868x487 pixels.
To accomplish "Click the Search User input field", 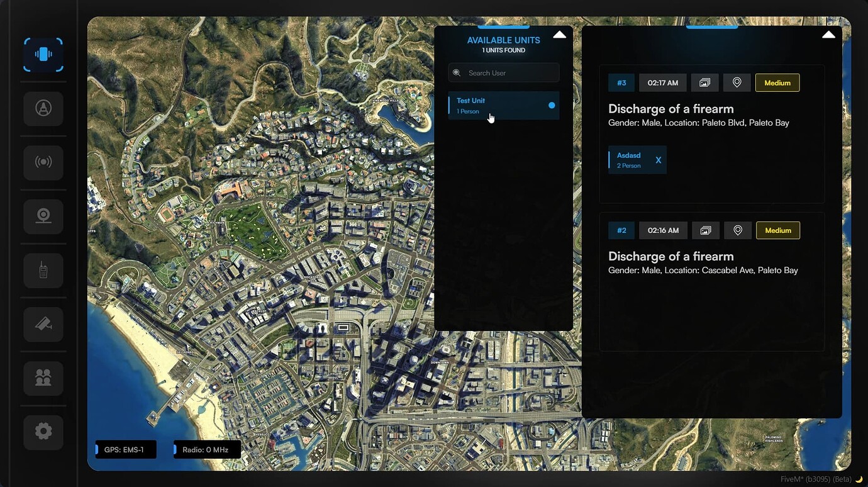I will coord(503,72).
